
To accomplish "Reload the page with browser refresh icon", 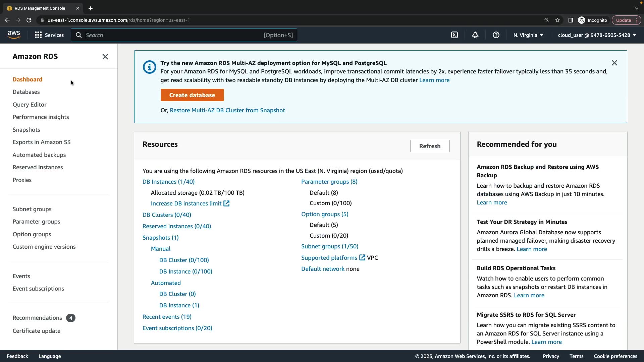I will [29, 20].
